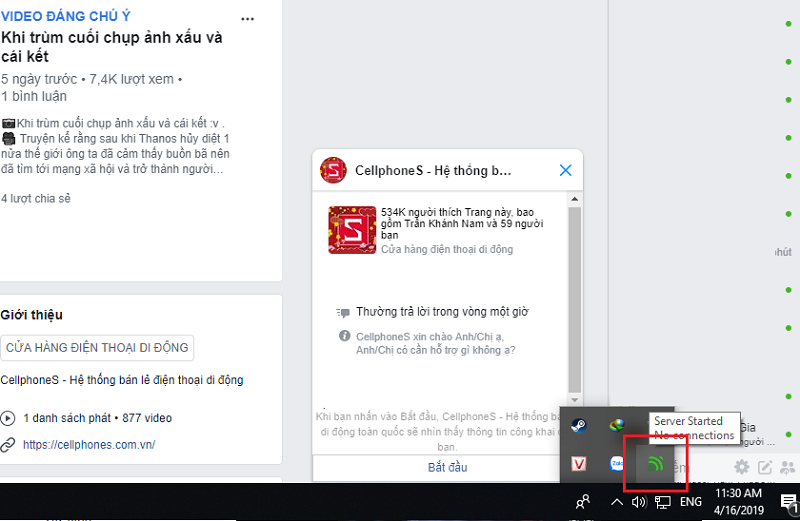Open CellphoneS round profile logo in chat header

pos(333,170)
